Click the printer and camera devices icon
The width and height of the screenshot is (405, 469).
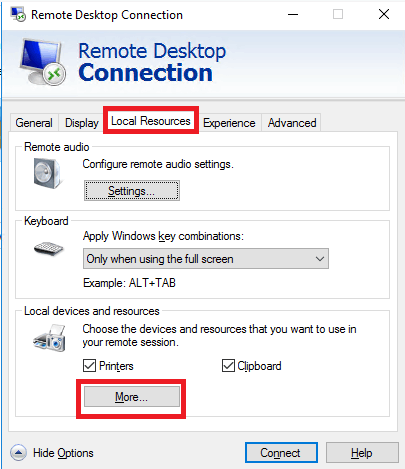coord(50,338)
